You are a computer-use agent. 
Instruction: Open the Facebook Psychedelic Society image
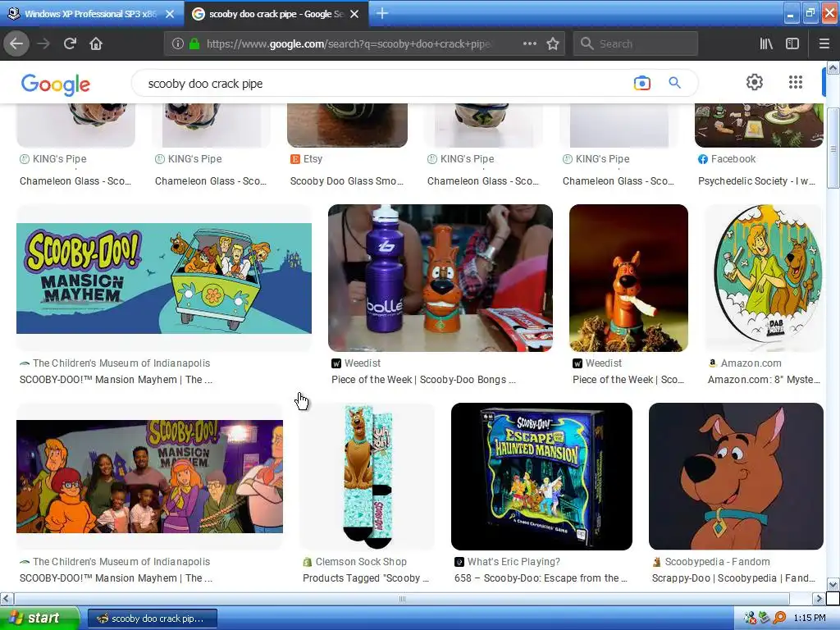[759, 126]
